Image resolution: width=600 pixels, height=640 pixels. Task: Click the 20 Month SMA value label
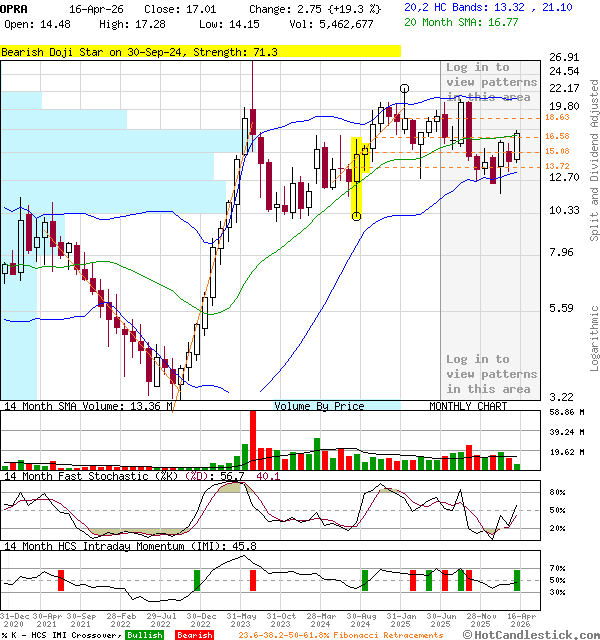(461, 21)
